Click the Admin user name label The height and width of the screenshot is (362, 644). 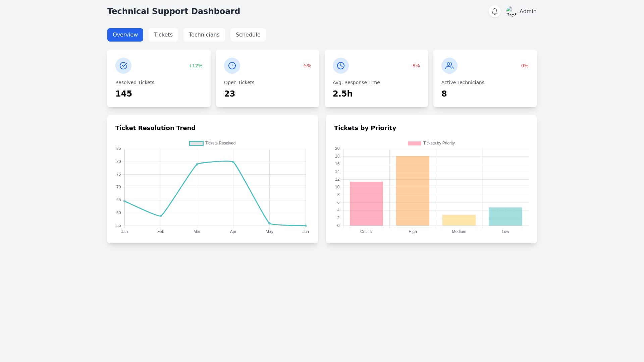click(x=528, y=11)
